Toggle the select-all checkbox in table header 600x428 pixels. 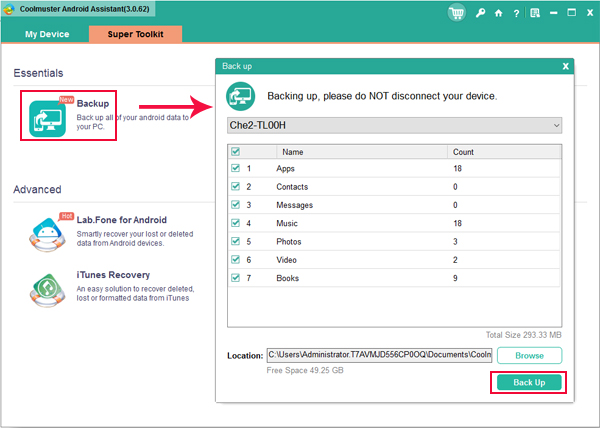(235, 151)
